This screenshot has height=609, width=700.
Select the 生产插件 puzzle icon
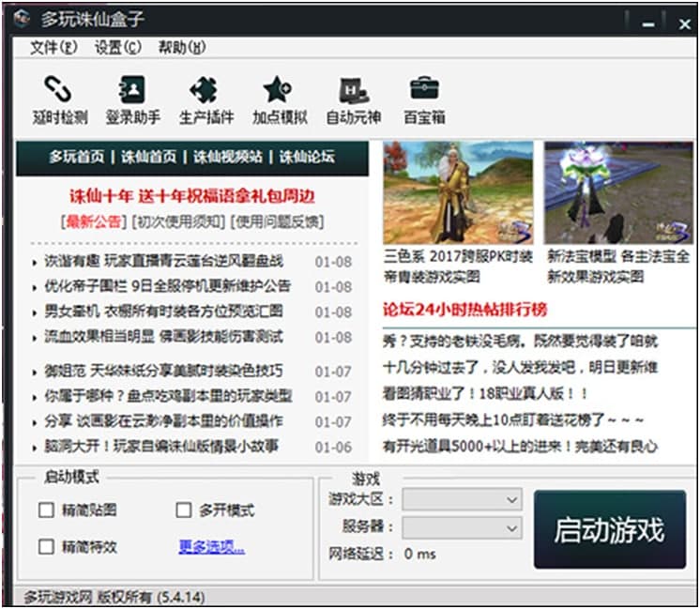[x=205, y=90]
